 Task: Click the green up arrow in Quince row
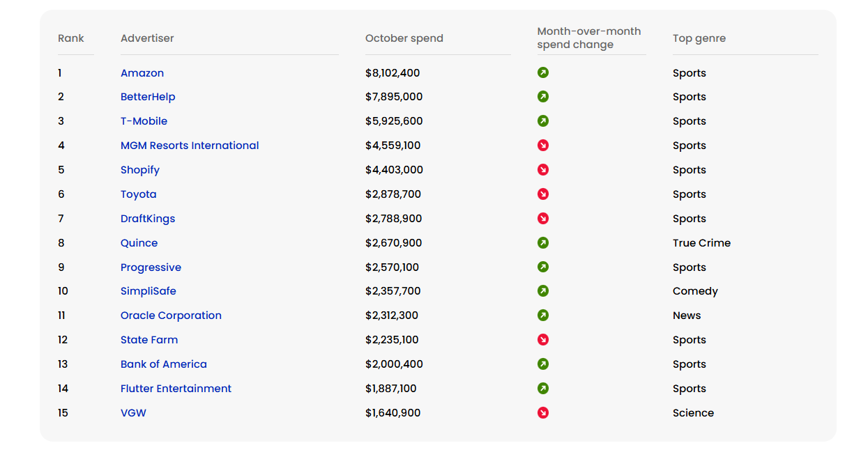[x=543, y=242]
